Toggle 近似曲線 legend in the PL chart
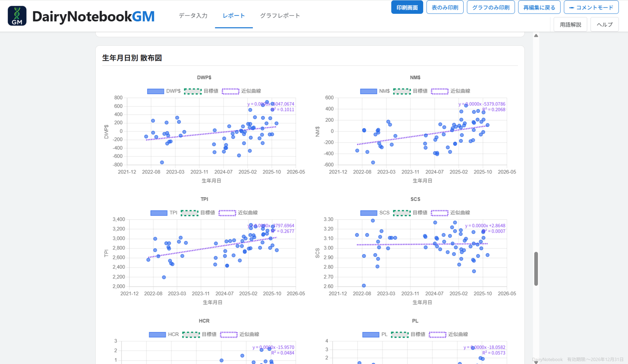The height and width of the screenshot is (364, 628). click(x=437, y=334)
